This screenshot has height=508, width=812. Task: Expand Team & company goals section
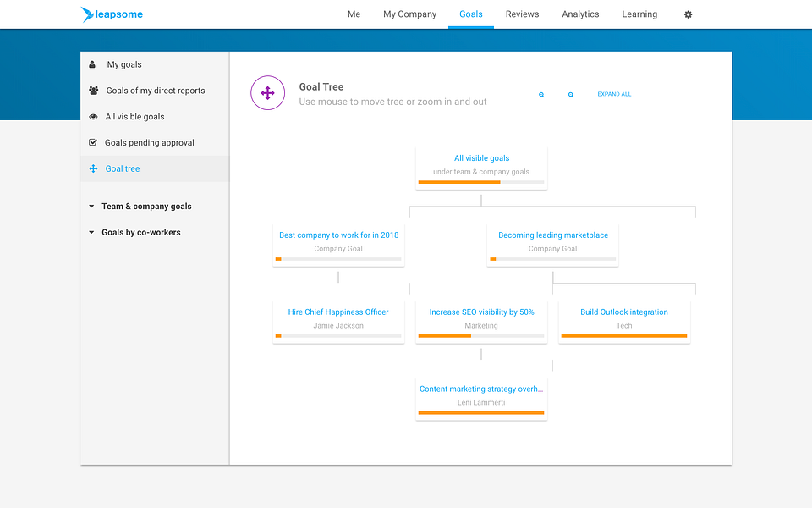[140, 207]
